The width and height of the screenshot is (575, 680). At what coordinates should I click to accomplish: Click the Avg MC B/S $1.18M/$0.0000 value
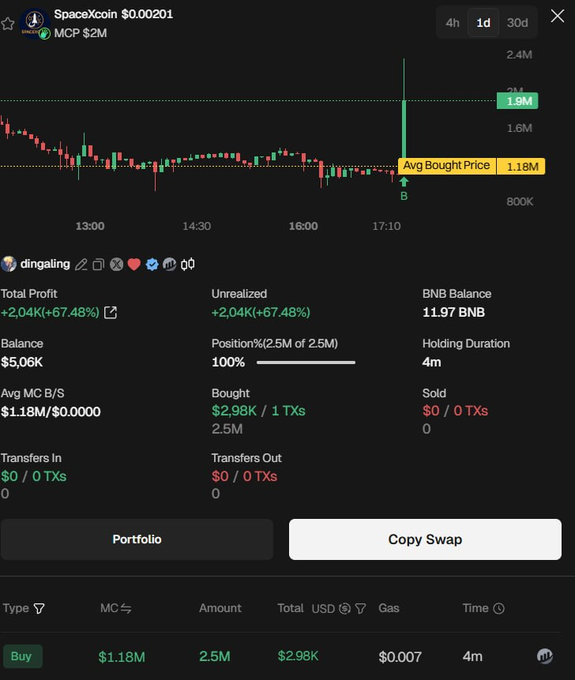tap(50, 412)
